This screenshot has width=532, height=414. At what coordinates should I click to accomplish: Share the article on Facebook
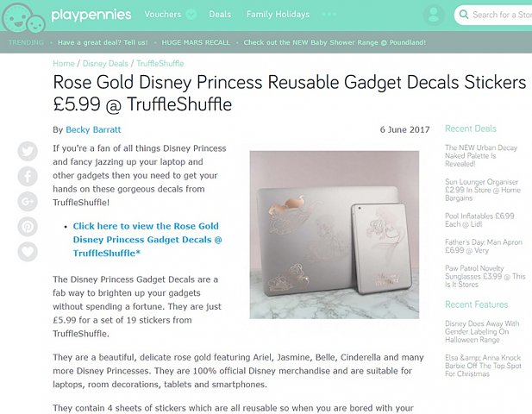(x=28, y=176)
